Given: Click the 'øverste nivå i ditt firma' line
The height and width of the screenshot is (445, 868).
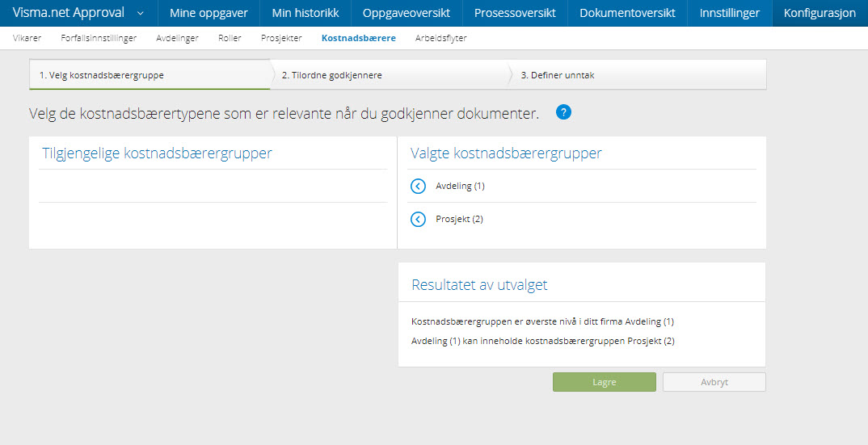Looking at the screenshot, I should point(542,321).
